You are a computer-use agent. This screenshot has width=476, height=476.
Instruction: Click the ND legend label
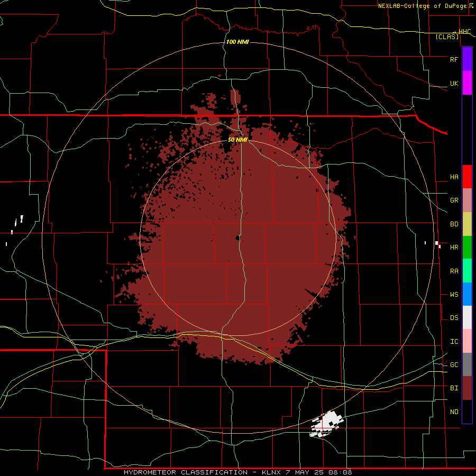point(454,411)
